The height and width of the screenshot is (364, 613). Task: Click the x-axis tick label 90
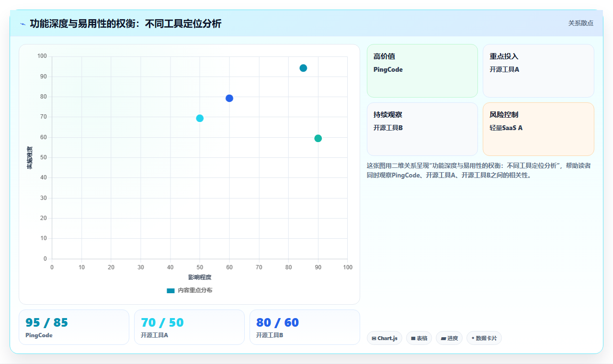318,267
